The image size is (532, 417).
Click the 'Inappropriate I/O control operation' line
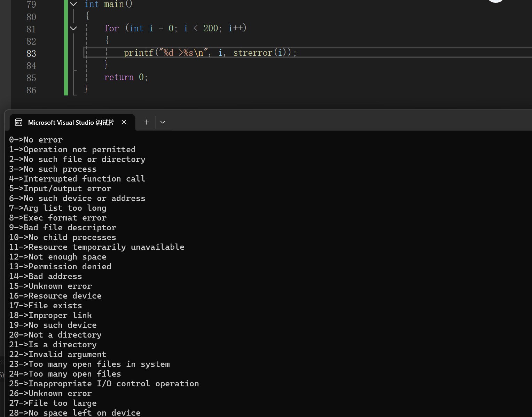(104, 384)
